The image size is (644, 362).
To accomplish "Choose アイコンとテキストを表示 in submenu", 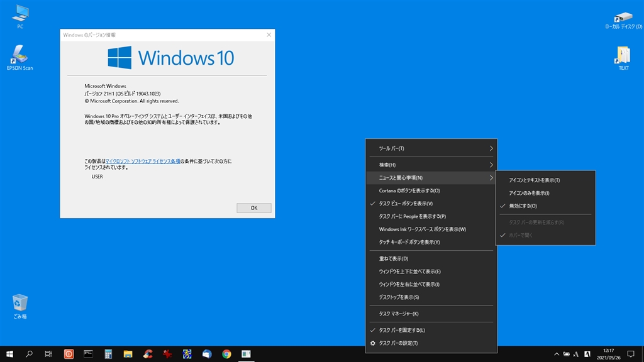I will (534, 180).
